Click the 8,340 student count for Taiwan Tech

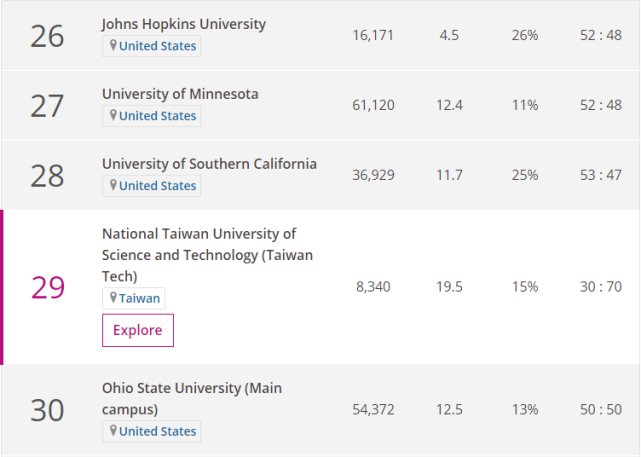click(373, 287)
